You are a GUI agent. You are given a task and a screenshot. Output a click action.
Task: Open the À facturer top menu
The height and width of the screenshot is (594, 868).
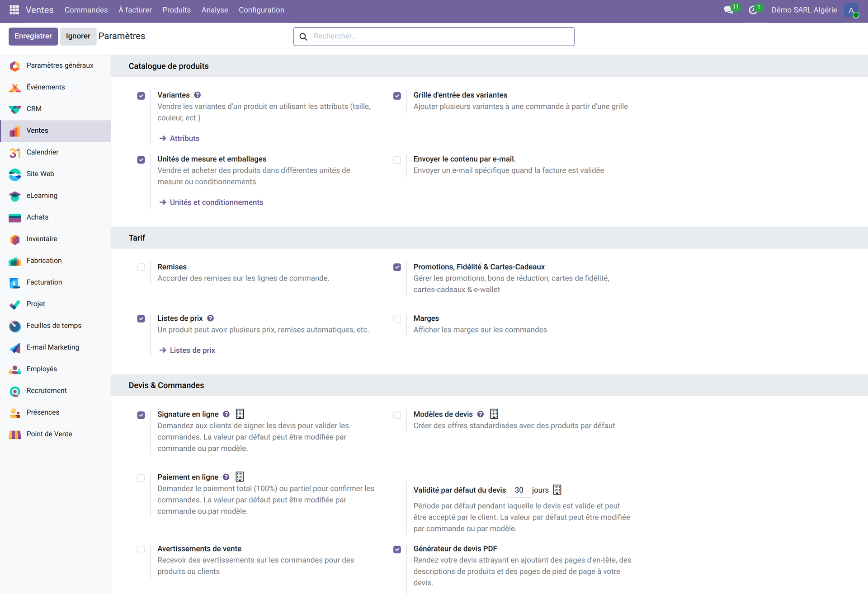(135, 10)
